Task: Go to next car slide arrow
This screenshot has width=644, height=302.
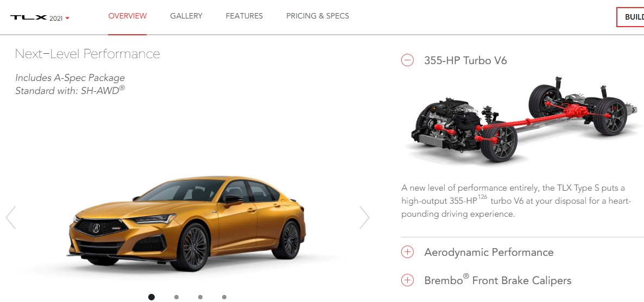Action: coord(364,217)
